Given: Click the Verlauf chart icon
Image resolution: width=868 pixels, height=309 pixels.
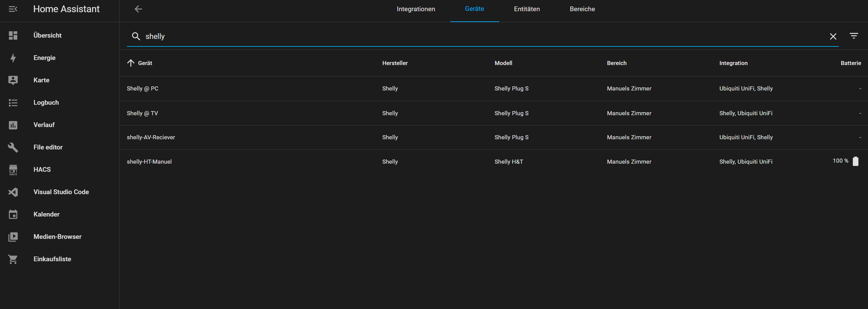Looking at the screenshot, I should (x=13, y=125).
